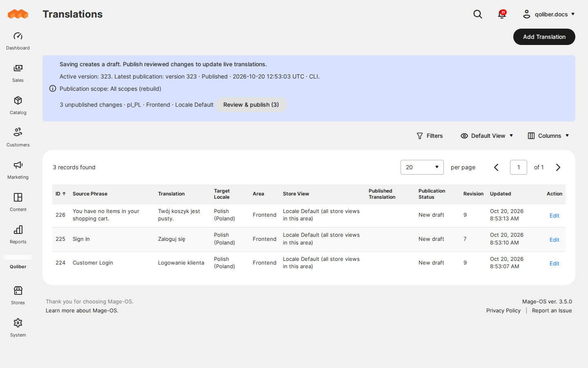Click the Add Translation button
Screen dimensions: 588x368
[x=544, y=37]
